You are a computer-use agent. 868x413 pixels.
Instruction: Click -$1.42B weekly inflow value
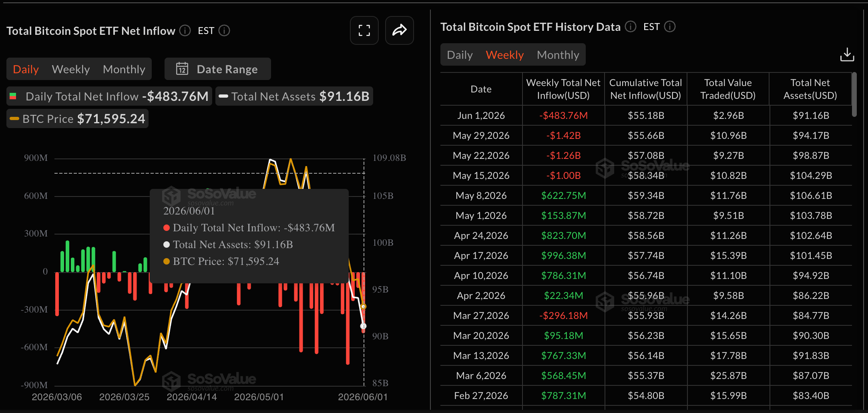[x=563, y=136]
